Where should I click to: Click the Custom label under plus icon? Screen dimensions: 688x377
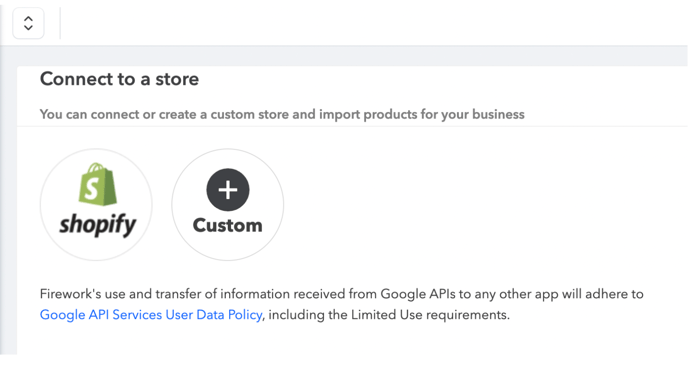coord(228,225)
